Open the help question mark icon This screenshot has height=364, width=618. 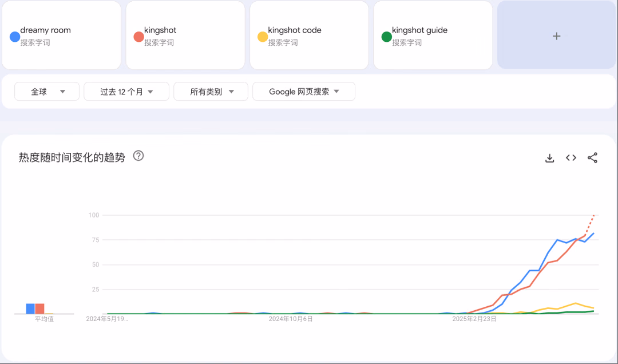pos(138,156)
